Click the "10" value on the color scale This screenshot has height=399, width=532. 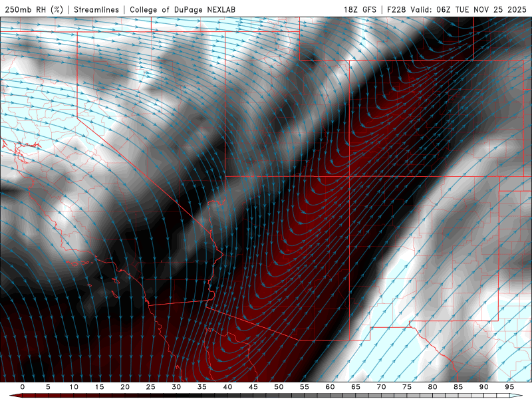pyautogui.click(x=74, y=387)
